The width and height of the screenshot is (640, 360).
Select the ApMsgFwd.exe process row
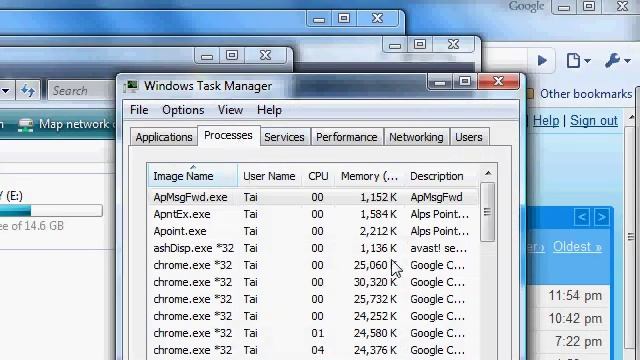(313, 197)
